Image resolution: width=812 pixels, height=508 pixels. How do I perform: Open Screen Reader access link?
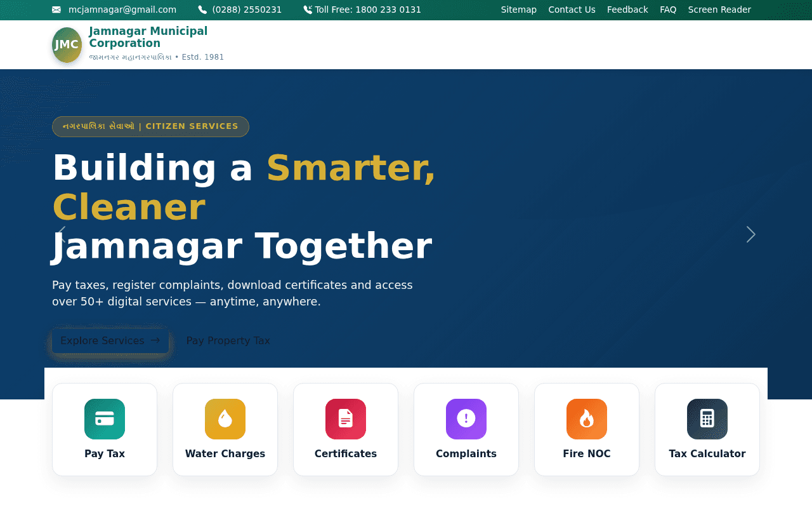(719, 10)
